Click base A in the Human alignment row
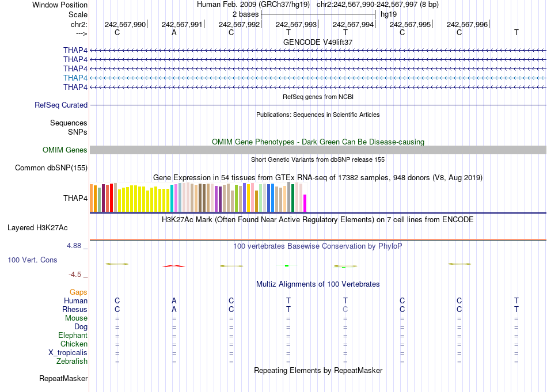This screenshot has height=392, width=547. point(174,300)
